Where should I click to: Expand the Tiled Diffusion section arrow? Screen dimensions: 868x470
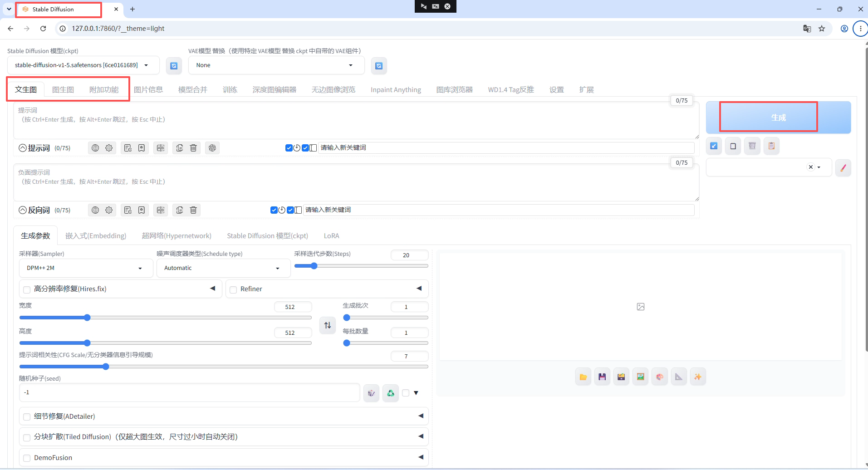click(x=421, y=436)
